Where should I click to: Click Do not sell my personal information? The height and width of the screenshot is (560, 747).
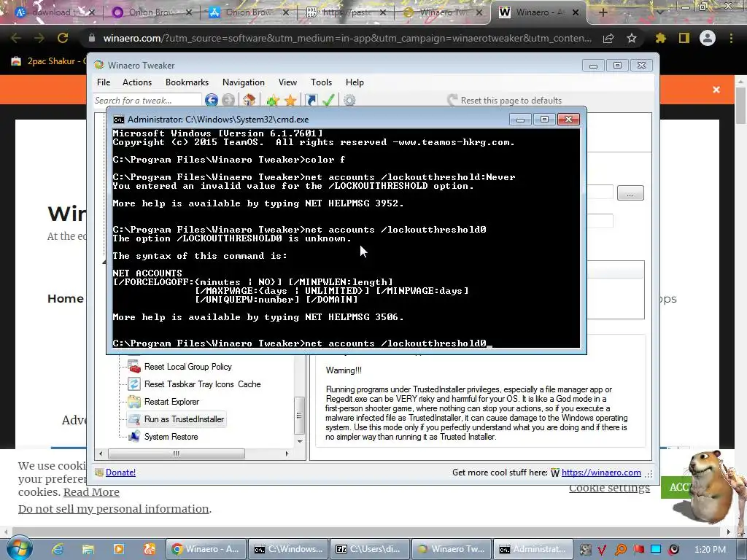click(113, 508)
